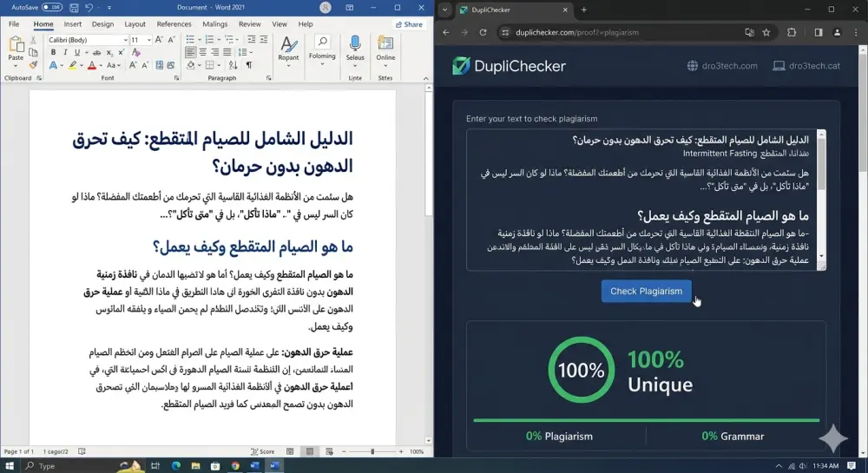Reload the DupliChecker page
This screenshot has height=473, width=868.
click(483, 33)
